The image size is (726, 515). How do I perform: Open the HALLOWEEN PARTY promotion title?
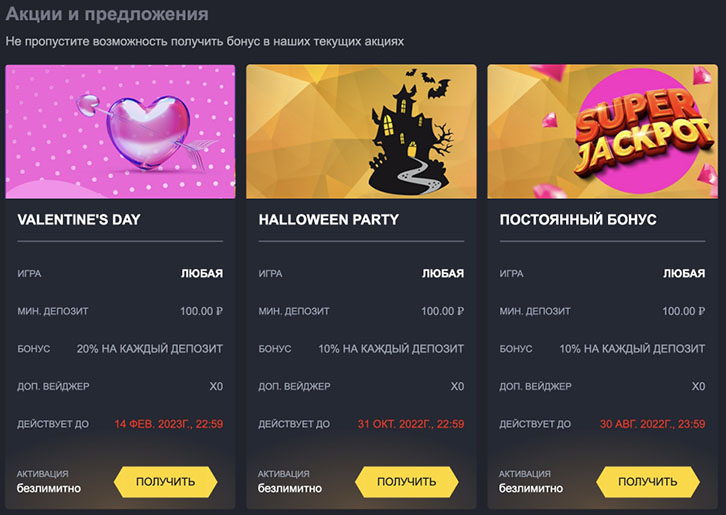(x=328, y=219)
